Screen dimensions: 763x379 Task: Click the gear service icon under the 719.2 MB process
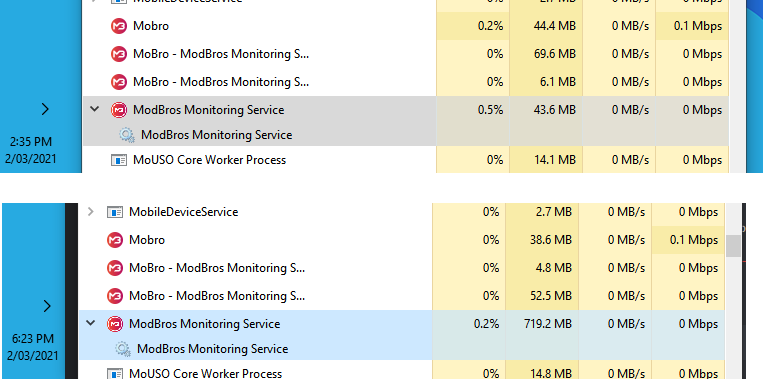(x=123, y=349)
